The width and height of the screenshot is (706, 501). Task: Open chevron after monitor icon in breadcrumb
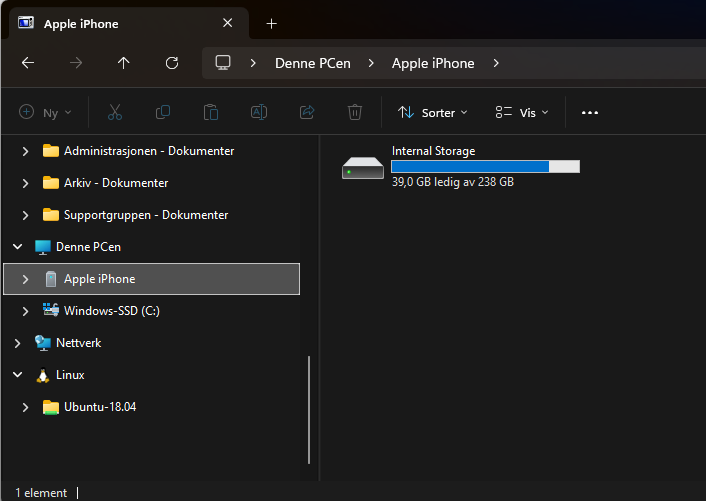[253, 63]
